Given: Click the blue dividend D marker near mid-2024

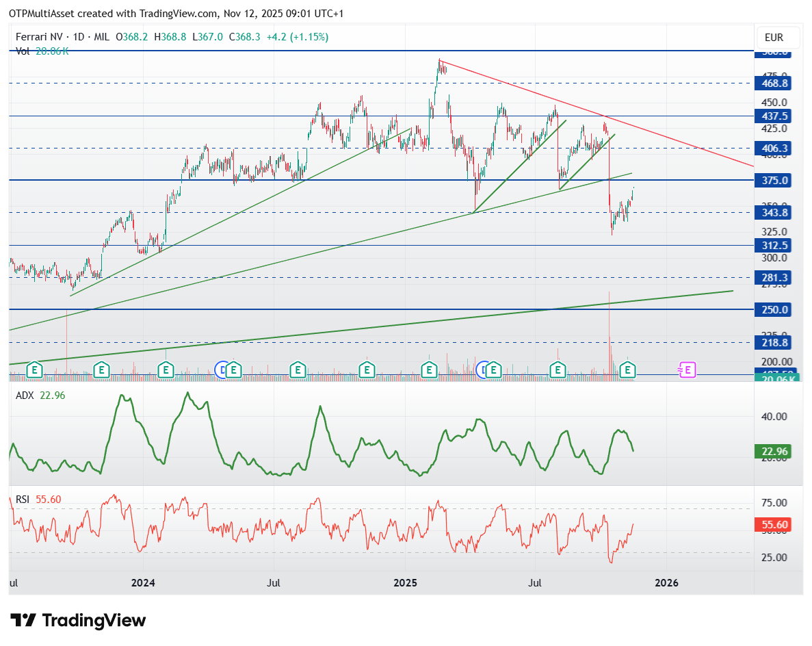Looking at the screenshot, I should (x=221, y=370).
